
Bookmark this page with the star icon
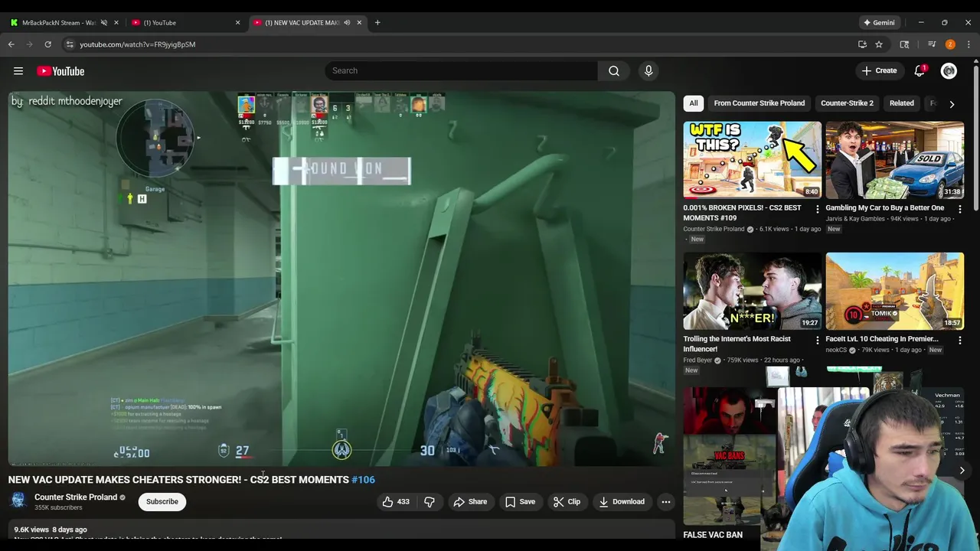pos(879,44)
